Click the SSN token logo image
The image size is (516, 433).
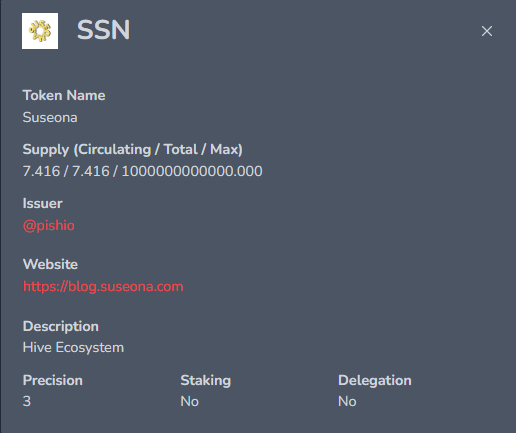pos(40,31)
